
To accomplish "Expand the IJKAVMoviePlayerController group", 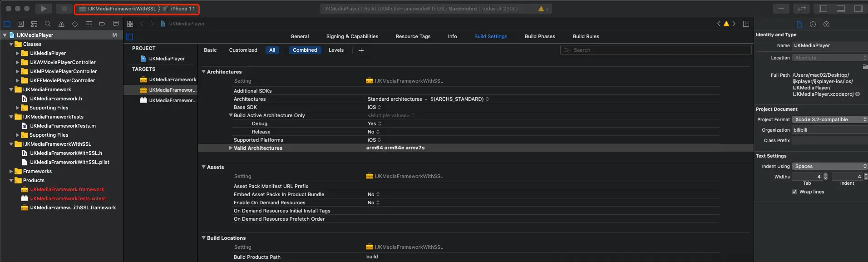I will 18,62.
